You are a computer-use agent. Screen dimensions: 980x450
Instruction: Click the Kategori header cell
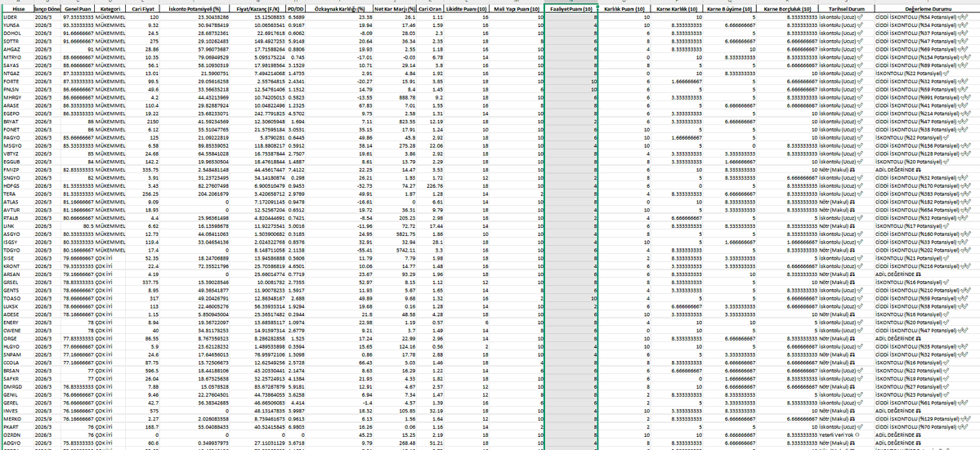click(110, 10)
